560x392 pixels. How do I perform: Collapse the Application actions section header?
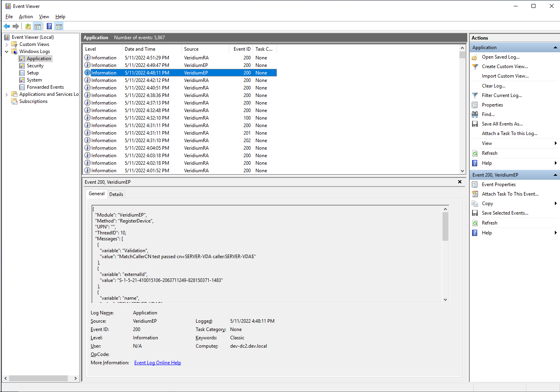[x=555, y=48]
